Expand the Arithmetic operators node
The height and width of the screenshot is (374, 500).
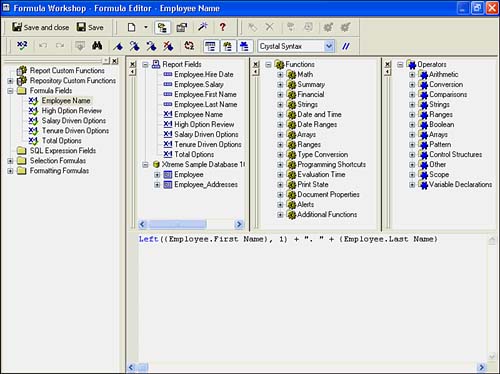pyautogui.click(x=412, y=74)
